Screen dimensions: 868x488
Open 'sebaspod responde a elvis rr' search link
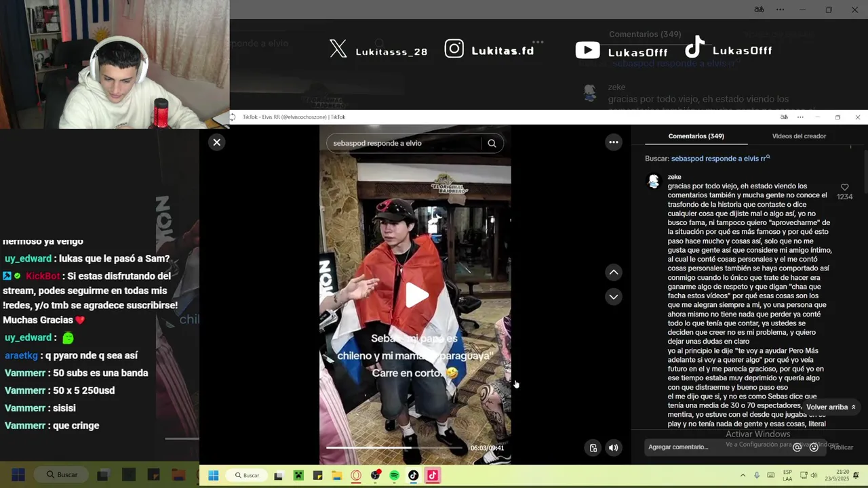pyautogui.click(x=720, y=159)
